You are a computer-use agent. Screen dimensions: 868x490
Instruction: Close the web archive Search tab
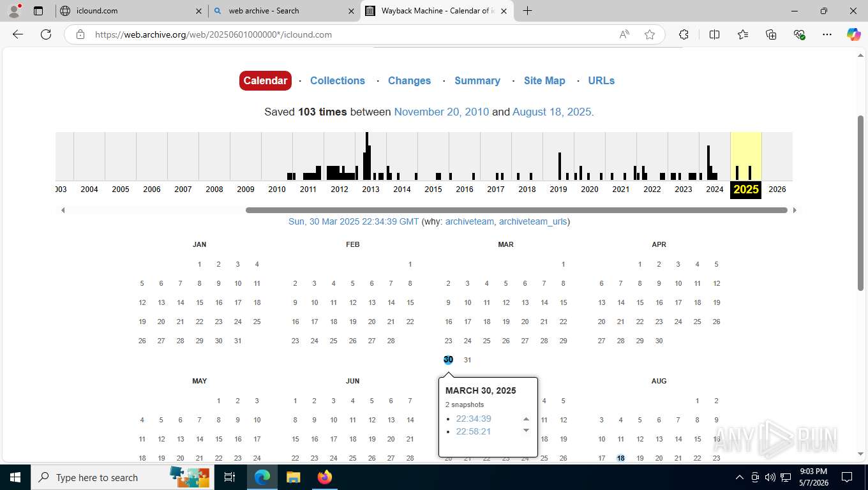pyautogui.click(x=351, y=11)
